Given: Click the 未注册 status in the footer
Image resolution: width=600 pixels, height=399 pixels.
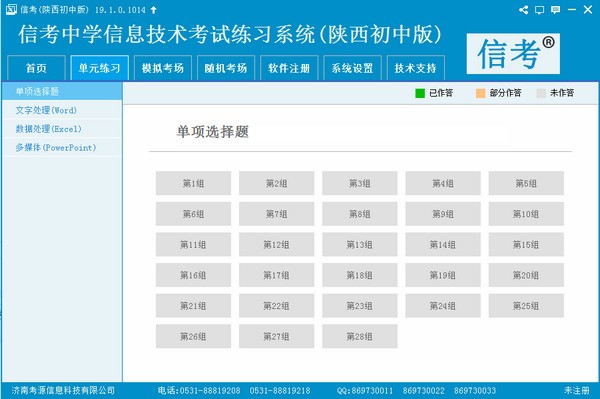Looking at the screenshot, I should (x=577, y=390).
